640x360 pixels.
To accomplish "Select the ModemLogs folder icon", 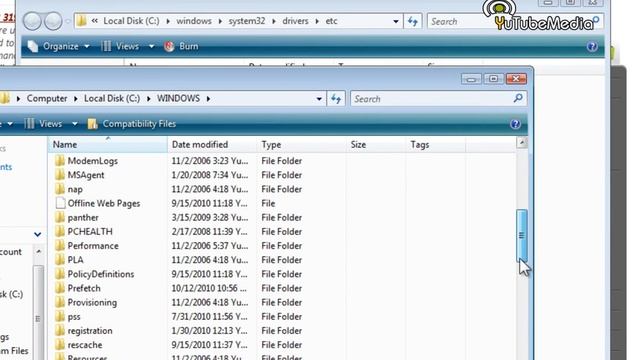I will [60, 160].
